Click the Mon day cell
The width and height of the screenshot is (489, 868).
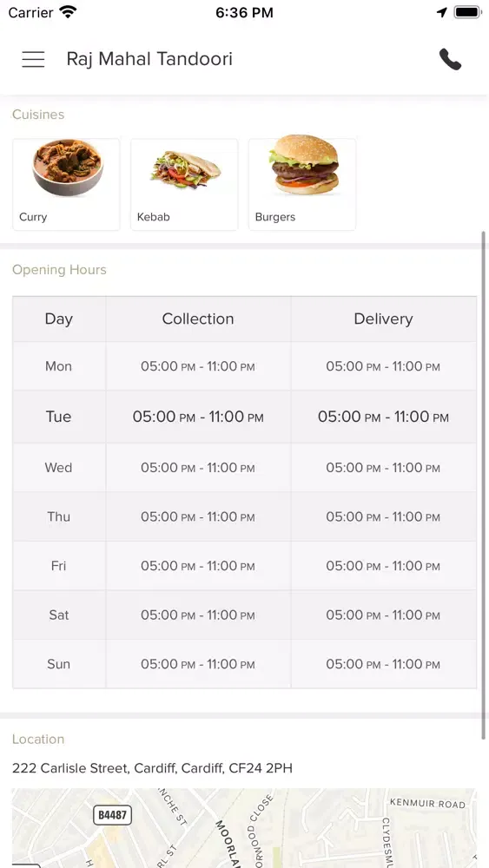59,366
